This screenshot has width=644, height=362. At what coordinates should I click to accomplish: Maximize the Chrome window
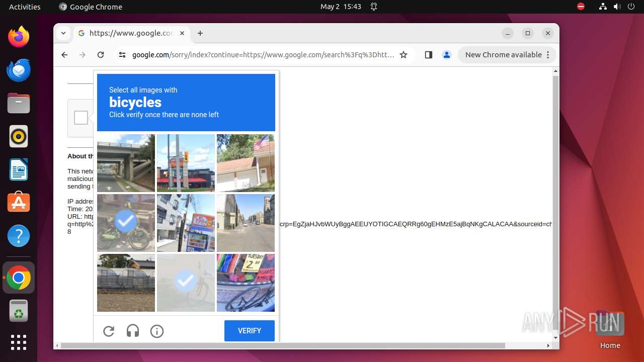pyautogui.click(x=528, y=33)
